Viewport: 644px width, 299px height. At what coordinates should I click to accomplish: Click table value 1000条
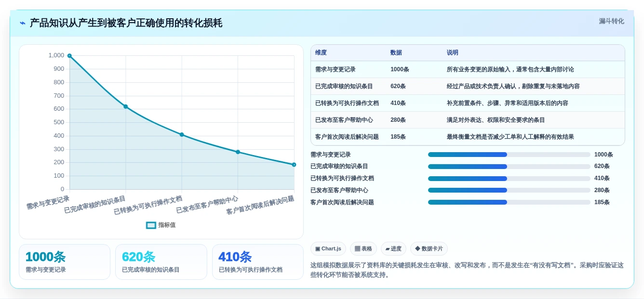[400, 69]
